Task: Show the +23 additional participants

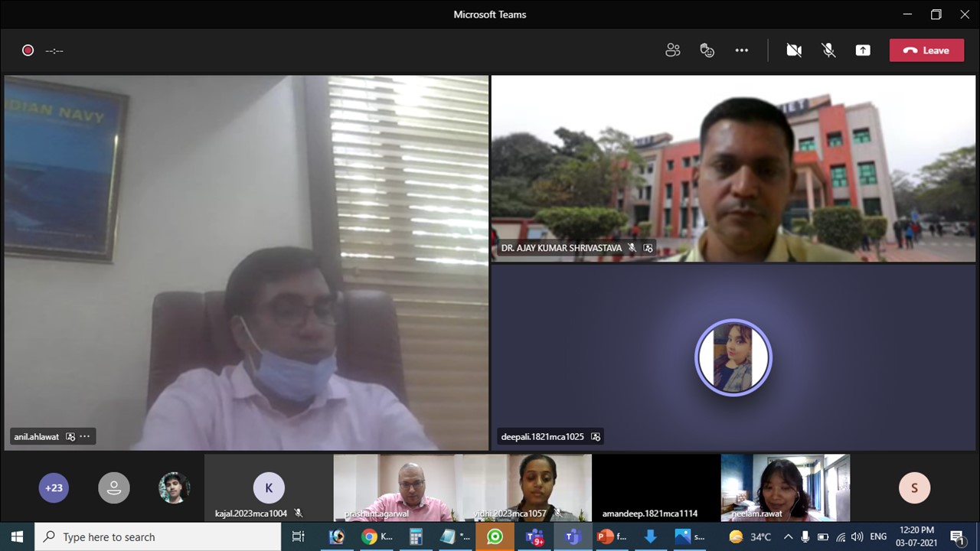Action: click(x=54, y=487)
